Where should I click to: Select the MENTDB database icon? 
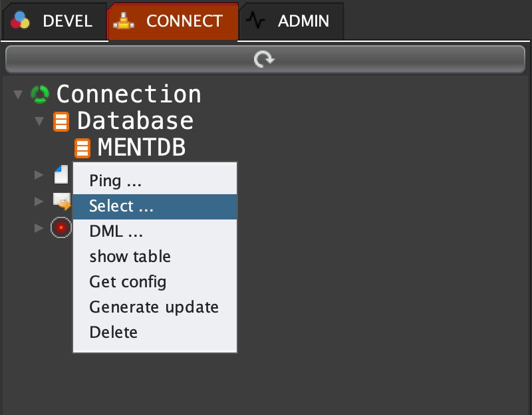82,148
